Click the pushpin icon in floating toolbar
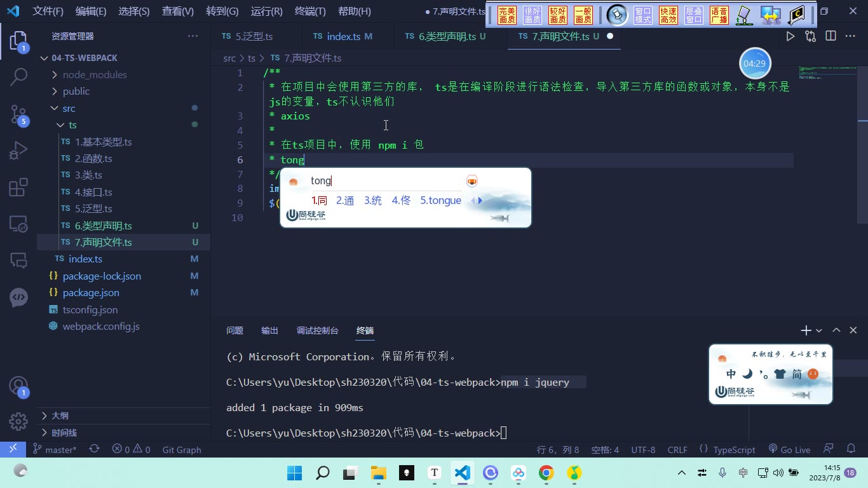Screen dimensions: 868x488 616,15
